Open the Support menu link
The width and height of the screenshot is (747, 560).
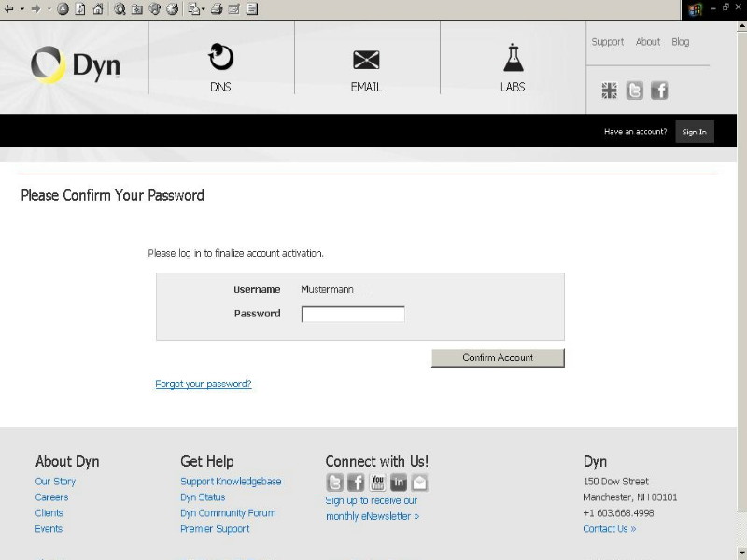pos(607,42)
